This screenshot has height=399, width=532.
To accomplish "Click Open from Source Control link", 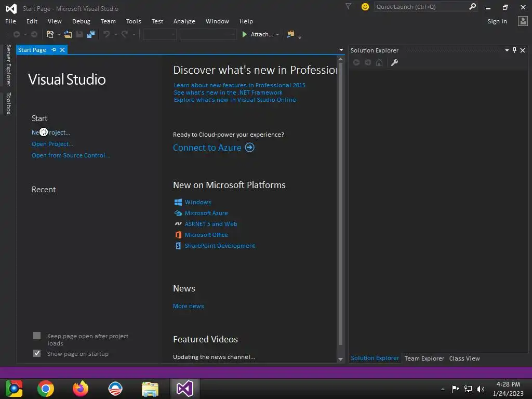I will tap(71, 155).
